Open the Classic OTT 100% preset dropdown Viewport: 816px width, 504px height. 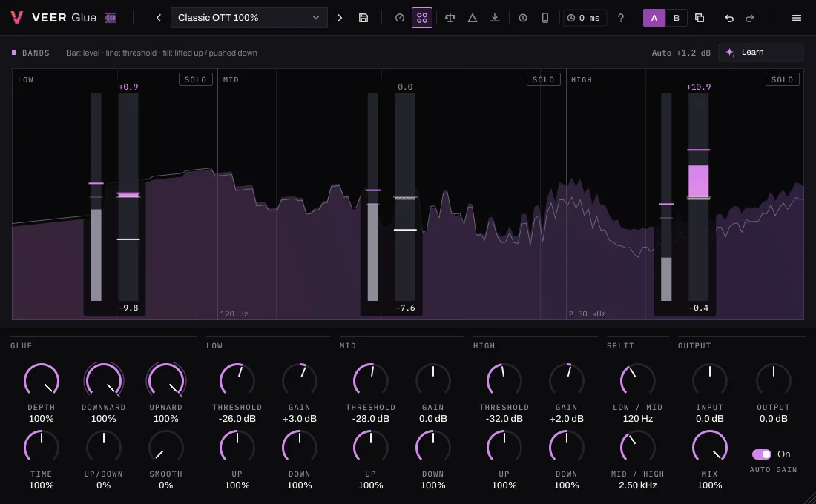[x=249, y=18]
